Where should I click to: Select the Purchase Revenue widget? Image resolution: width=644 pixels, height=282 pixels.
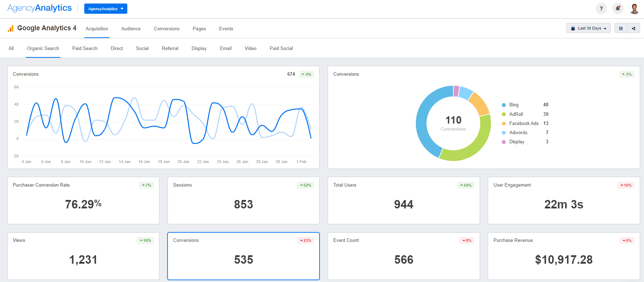[x=563, y=256]
